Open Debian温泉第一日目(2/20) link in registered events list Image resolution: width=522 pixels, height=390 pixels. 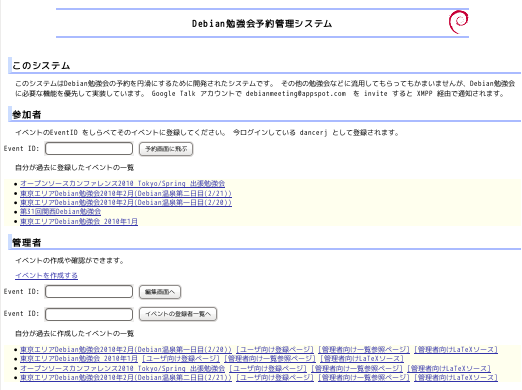(126, 202)
